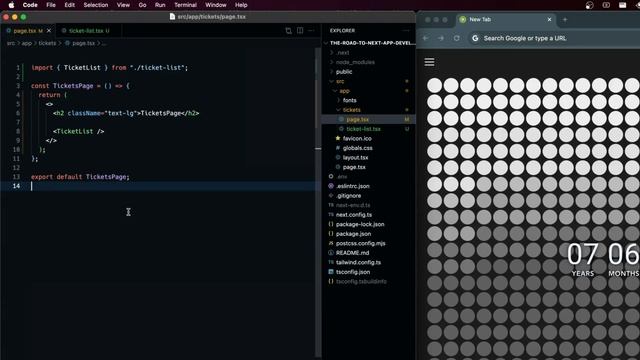
Task: Open the Code menu in menu bar
Action: [x=30, y=5]
